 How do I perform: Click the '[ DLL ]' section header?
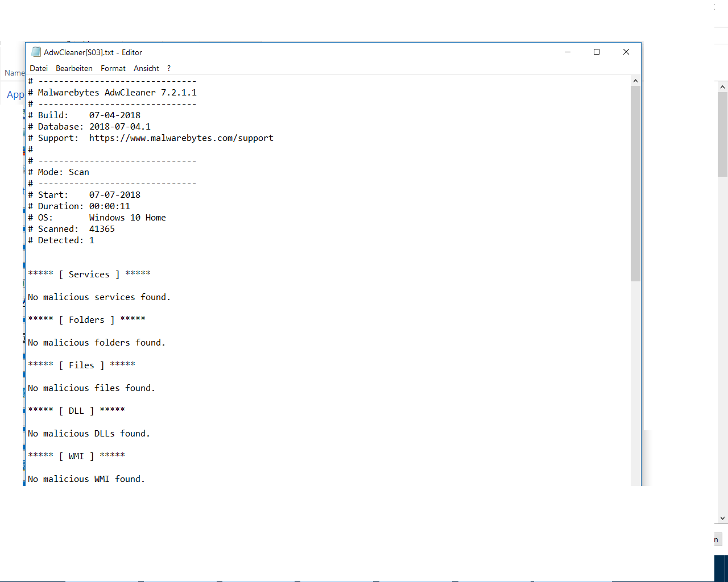pos(76,410)
